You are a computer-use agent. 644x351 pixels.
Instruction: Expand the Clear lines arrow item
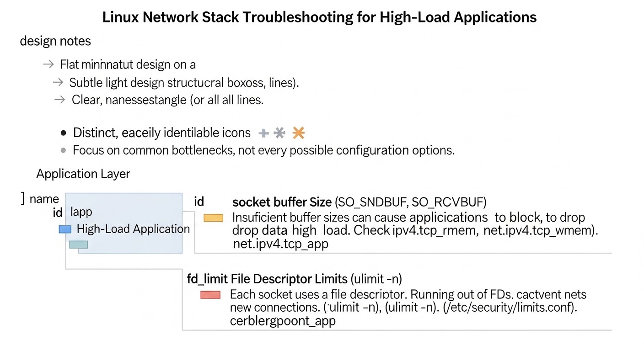[59, 100]
